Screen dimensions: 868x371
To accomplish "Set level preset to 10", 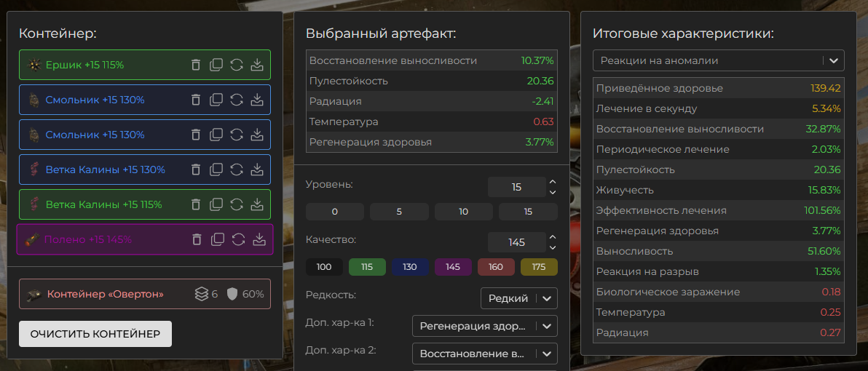I will click(464, 212).
